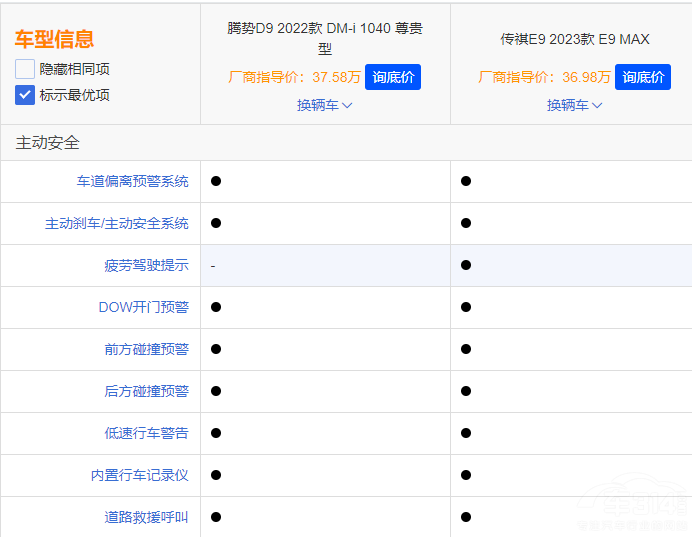
Task: Open the 低速行车警告 link
Action: pyautogui.click(x=146, y=433)
